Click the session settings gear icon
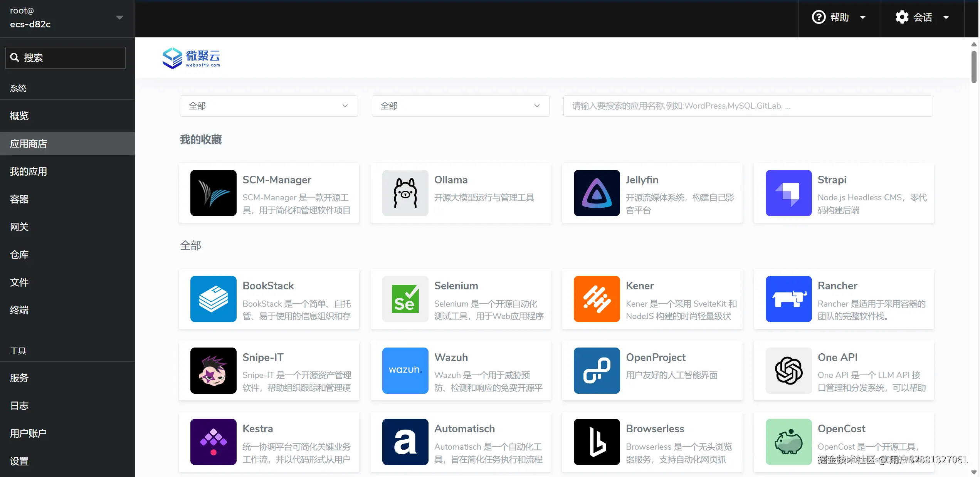 (901, 17)
